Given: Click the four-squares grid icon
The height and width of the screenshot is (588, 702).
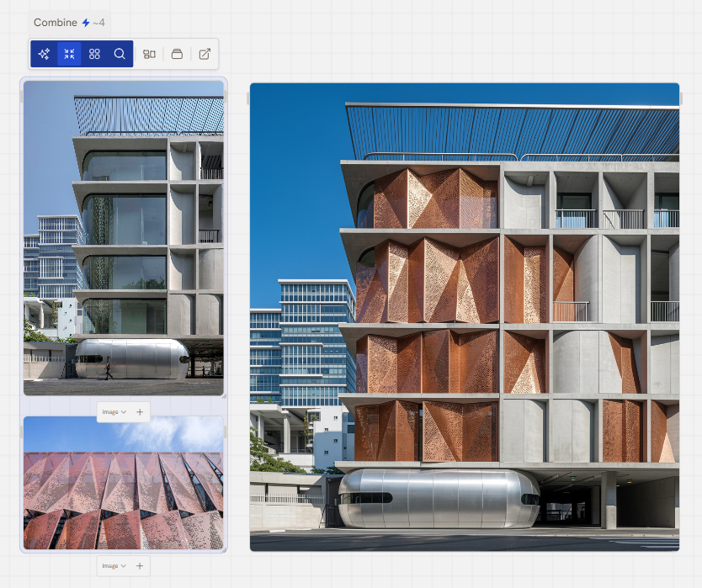Looking at the screenshot, I should (x=94, y=54).
